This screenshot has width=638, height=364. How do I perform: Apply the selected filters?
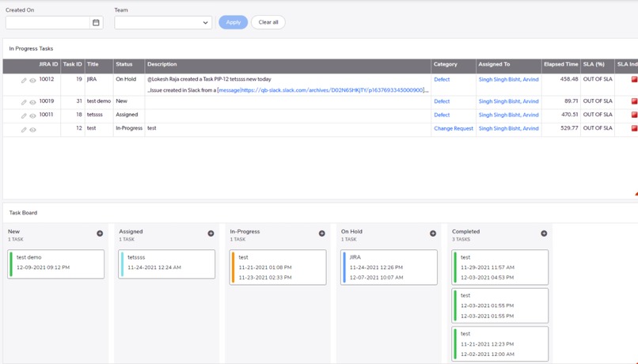(x=234, y=22)
